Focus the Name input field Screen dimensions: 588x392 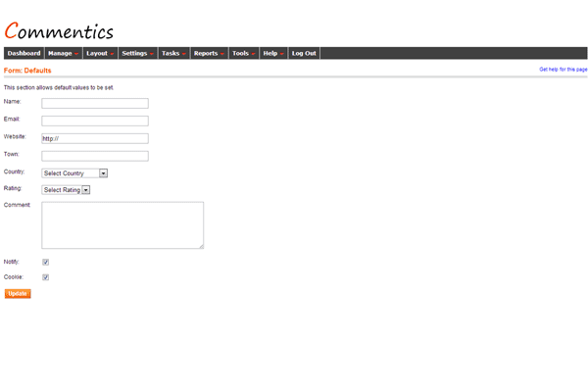(95, 103)
